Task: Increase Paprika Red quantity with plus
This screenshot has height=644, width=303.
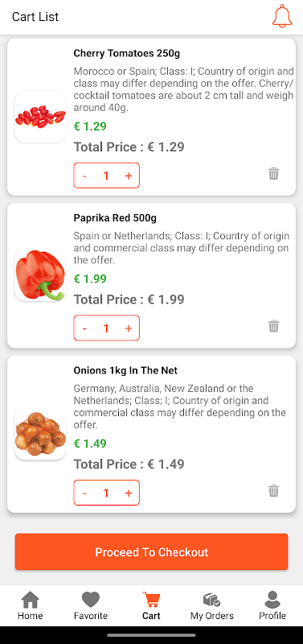Action: tap(129, 328)
